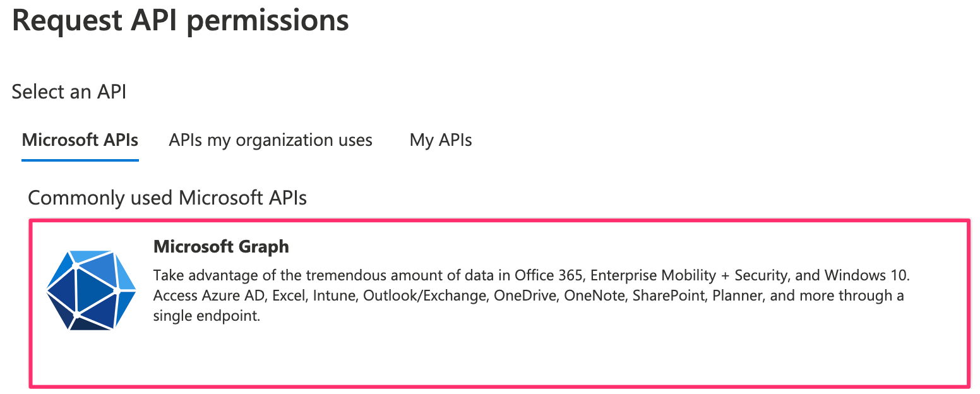This screenshot has height=394, width=980.
Task: Open the APIs my organization uses tab
Action: click(x=270, y=140)
